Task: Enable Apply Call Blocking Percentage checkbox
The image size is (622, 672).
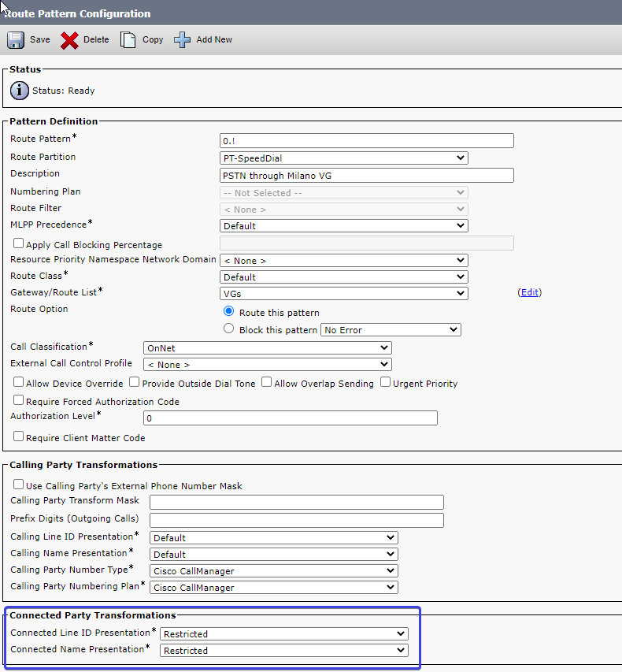Action: 18,244
